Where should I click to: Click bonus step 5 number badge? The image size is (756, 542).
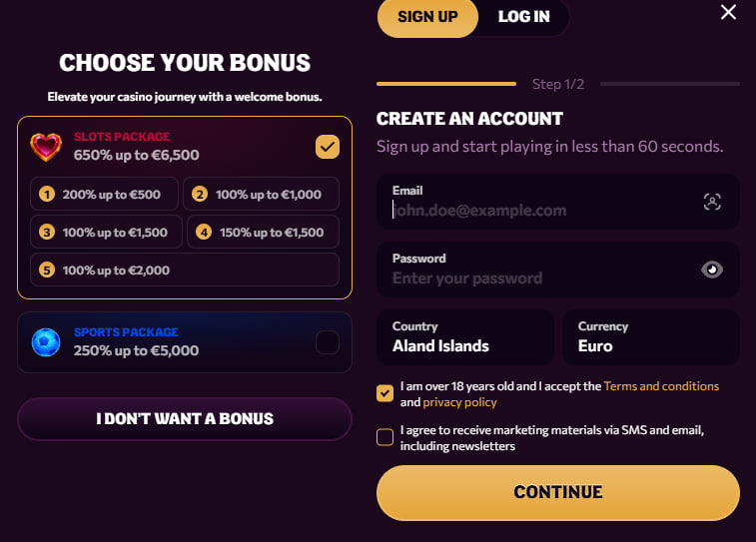tap(46, 271)
